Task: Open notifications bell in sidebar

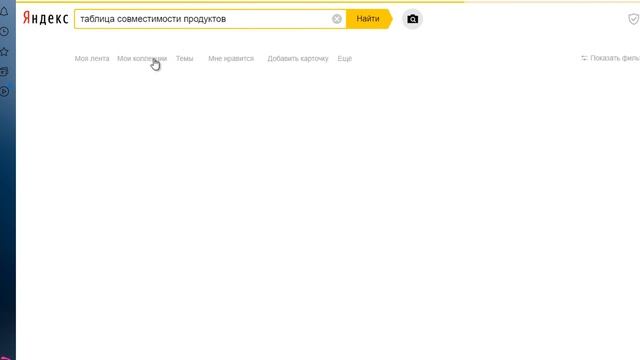Action: click(4, 11)
